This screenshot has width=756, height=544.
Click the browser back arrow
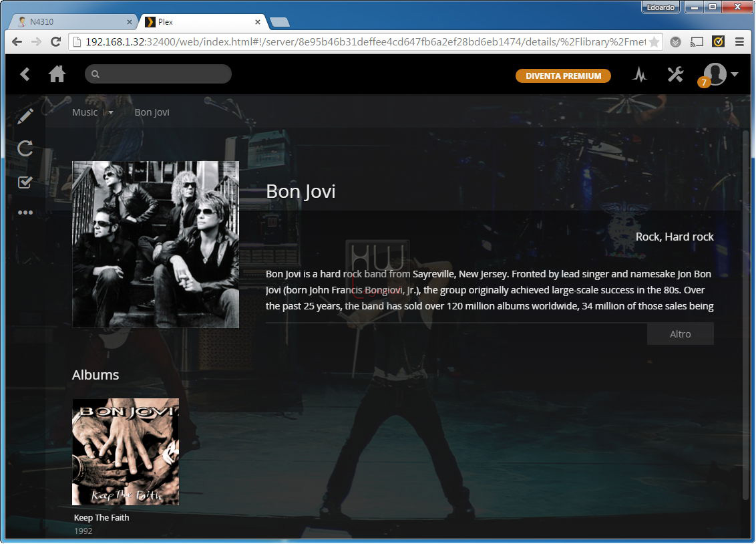(17, 42)
